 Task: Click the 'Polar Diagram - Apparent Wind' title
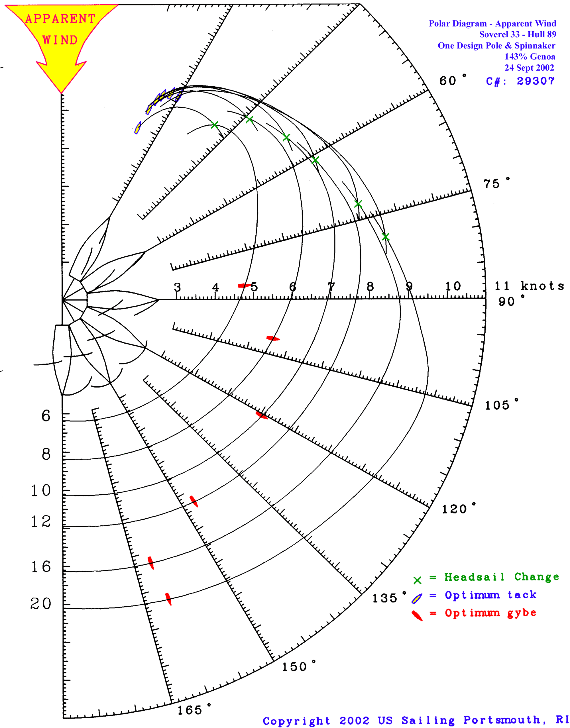(x=492, y=23)
